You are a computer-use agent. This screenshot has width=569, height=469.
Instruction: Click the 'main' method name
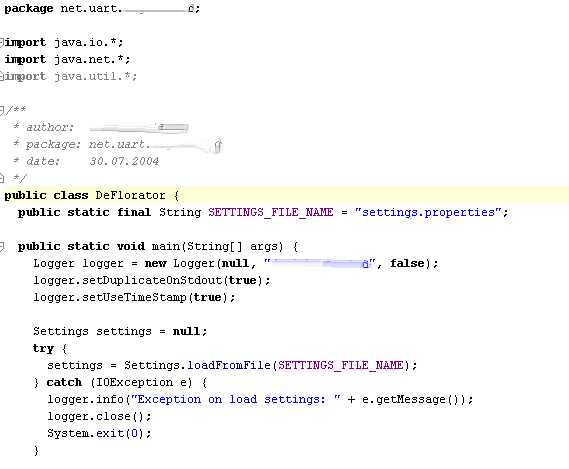(x=165, y=246)
